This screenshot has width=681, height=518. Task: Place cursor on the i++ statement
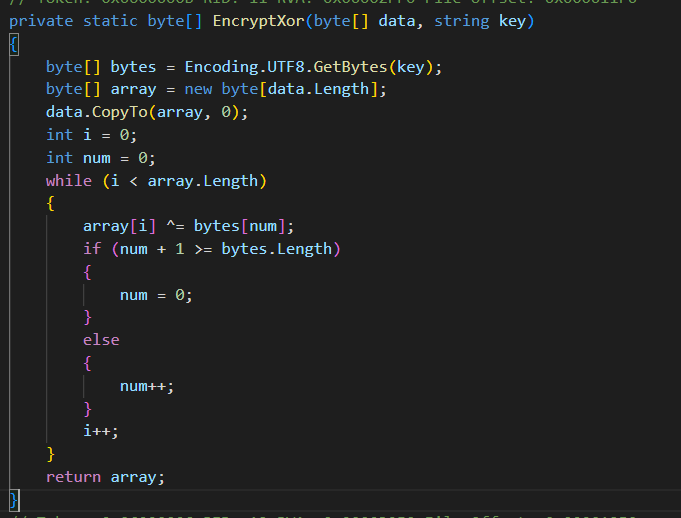101,431
